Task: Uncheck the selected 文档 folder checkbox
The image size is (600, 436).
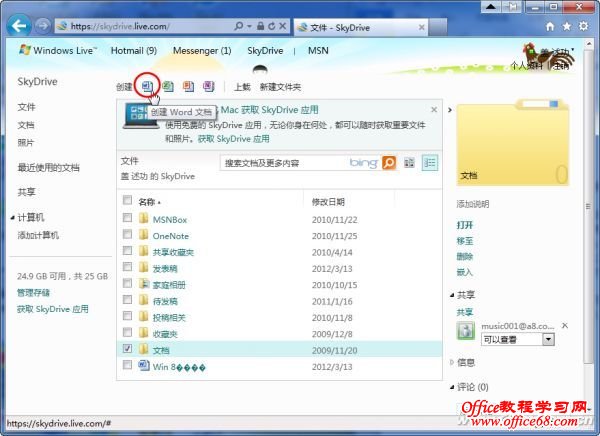Action: click(x=127, y=349)
